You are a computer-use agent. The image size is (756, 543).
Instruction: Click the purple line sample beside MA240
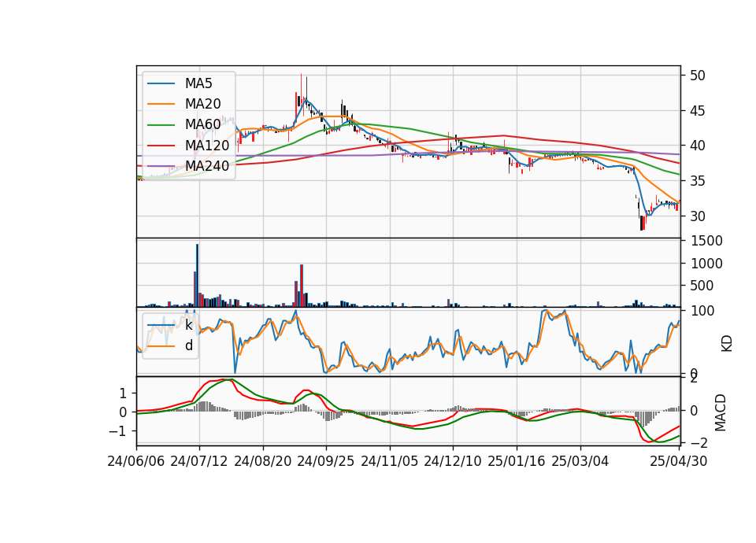(161, 166)
